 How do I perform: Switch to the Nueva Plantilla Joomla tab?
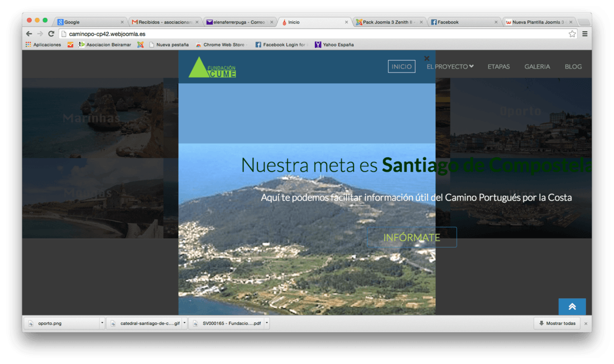539,22
